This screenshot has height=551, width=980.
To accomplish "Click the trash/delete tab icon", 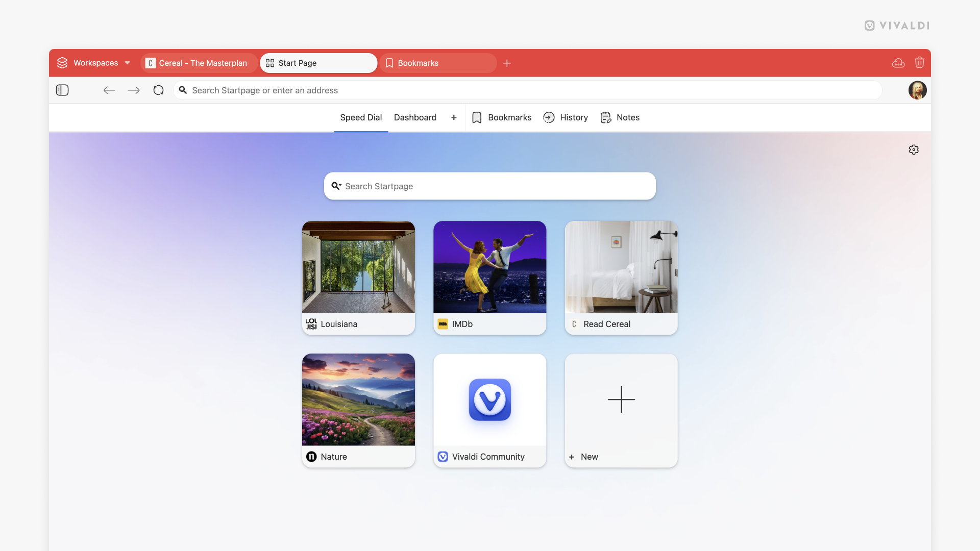I will point(919,63).
